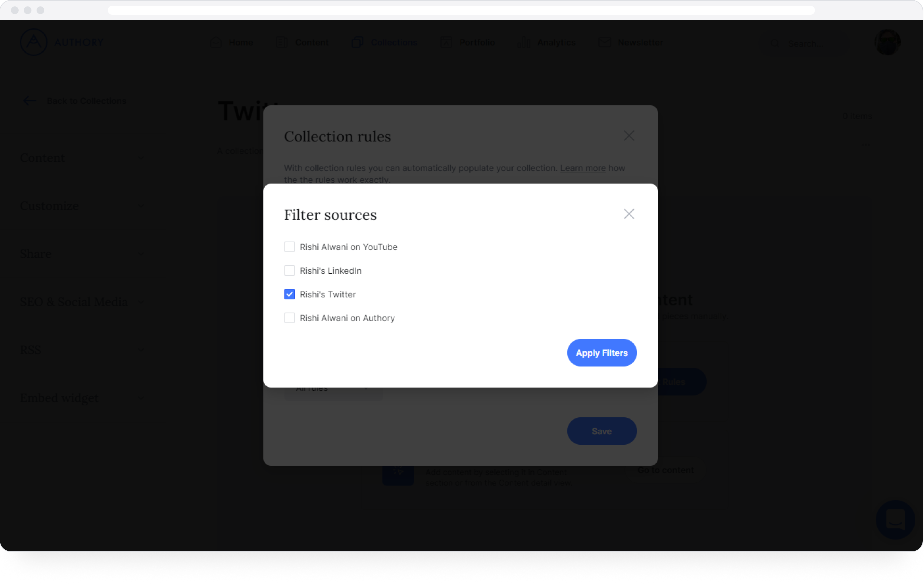
Task: Click the user profile avatar
Action: (x=887, y=42)
